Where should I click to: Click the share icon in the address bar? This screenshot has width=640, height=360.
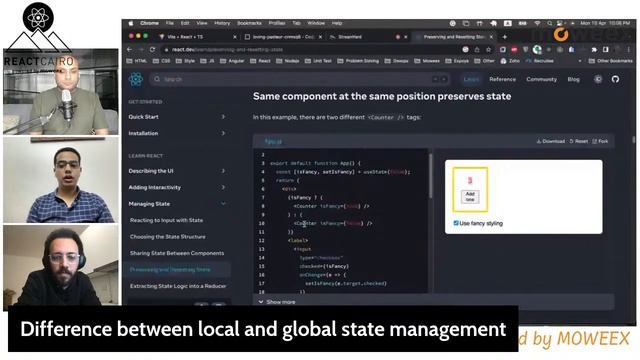477,49
